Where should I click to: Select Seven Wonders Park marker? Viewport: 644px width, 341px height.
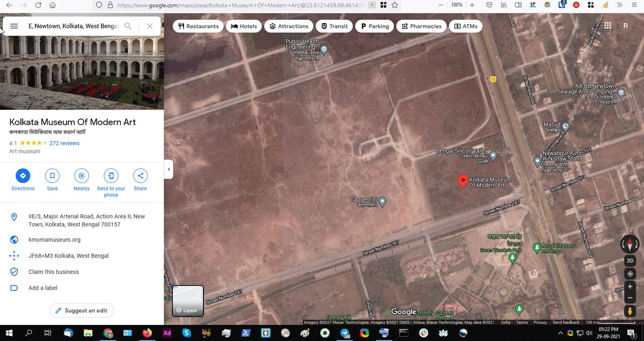point(513,258)
